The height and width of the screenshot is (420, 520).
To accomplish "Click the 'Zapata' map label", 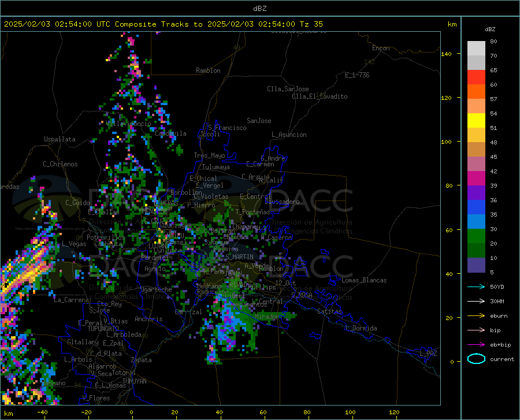I will click(x=142, y=360).
